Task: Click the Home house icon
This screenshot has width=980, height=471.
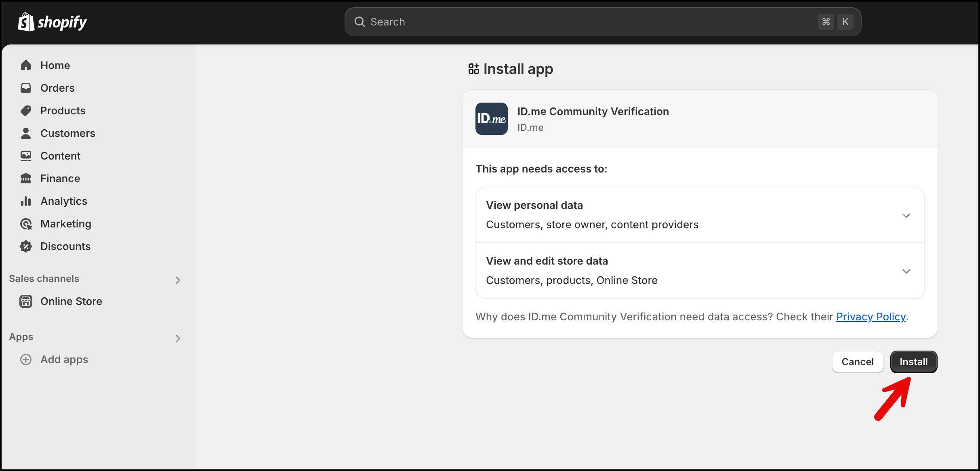Action: (x=26, y=65)
